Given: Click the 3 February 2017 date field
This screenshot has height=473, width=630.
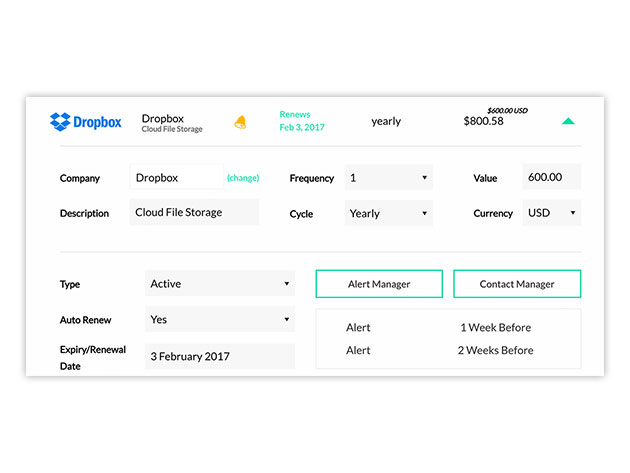Looking at the screenshot, I should [x=220, y=356].
